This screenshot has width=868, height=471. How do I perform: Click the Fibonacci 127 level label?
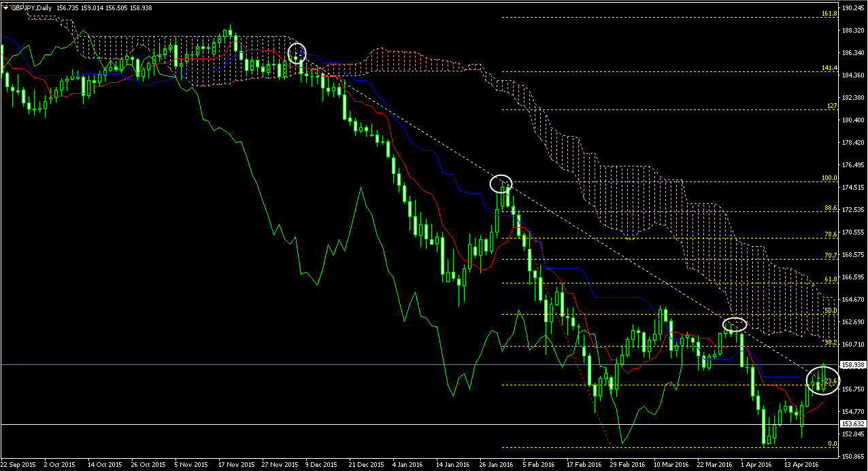pos(831,106)
